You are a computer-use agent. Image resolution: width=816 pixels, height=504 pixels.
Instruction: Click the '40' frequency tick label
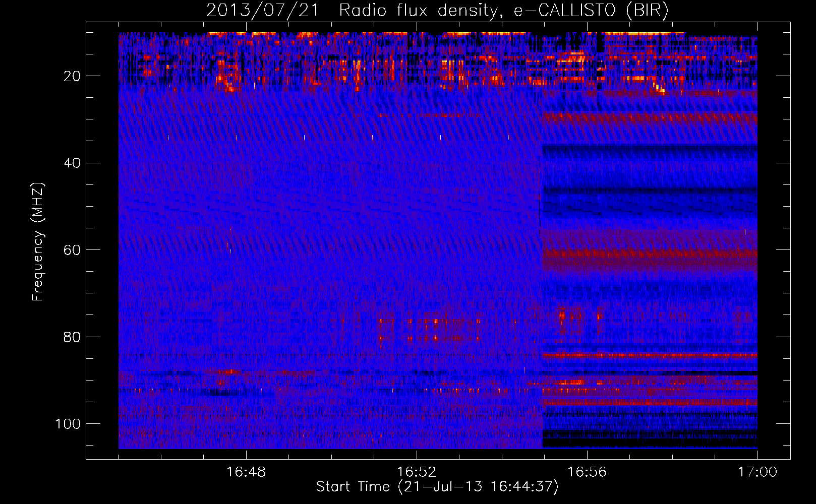(72, 163)
